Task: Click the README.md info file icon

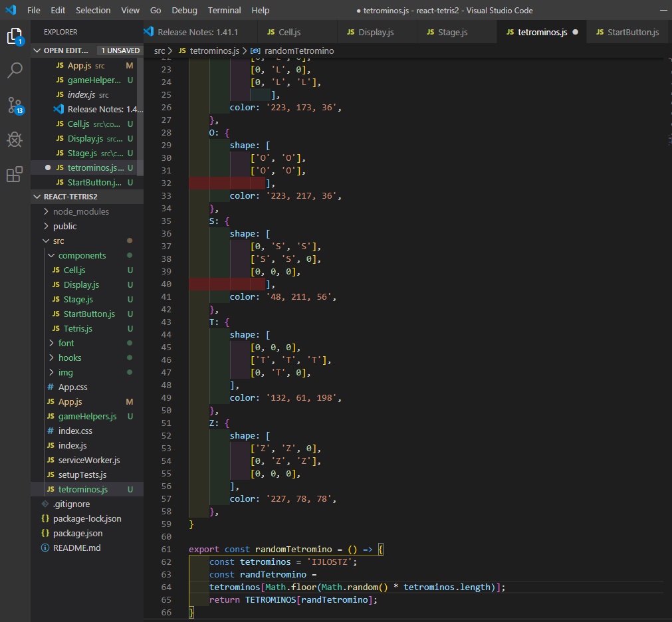Action: (x=45, y=548)
